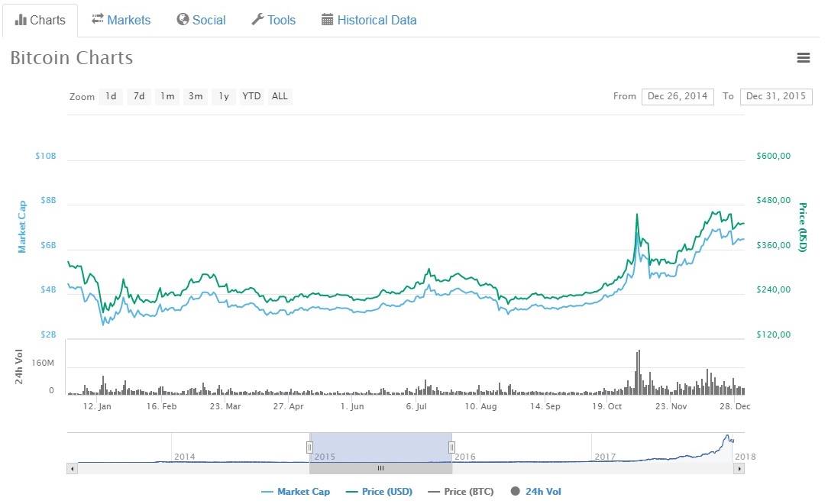Click the $480,00 price axis label
Screen dimensions: 828x504
[x=774, y=200]
